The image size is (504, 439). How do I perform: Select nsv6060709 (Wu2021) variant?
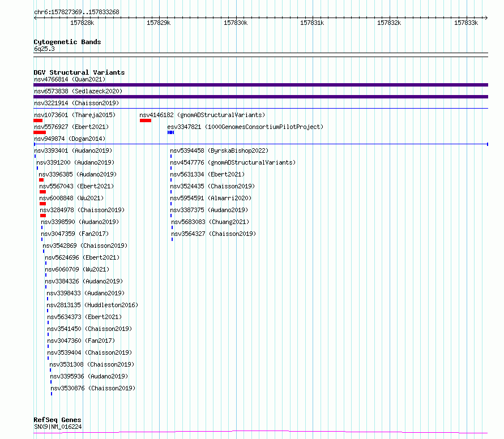click(77, 269)
